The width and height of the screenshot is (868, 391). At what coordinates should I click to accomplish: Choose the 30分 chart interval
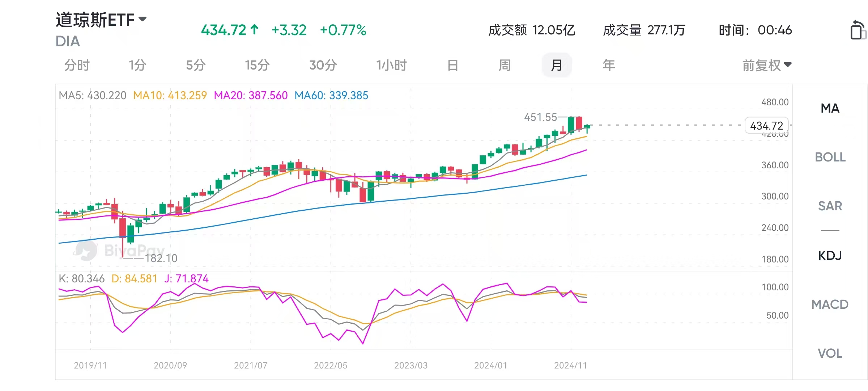point(323,66)
